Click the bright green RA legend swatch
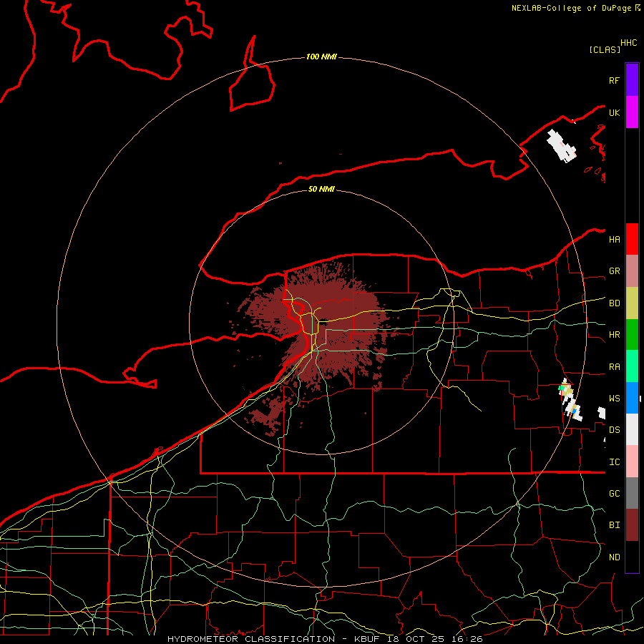 632,366
